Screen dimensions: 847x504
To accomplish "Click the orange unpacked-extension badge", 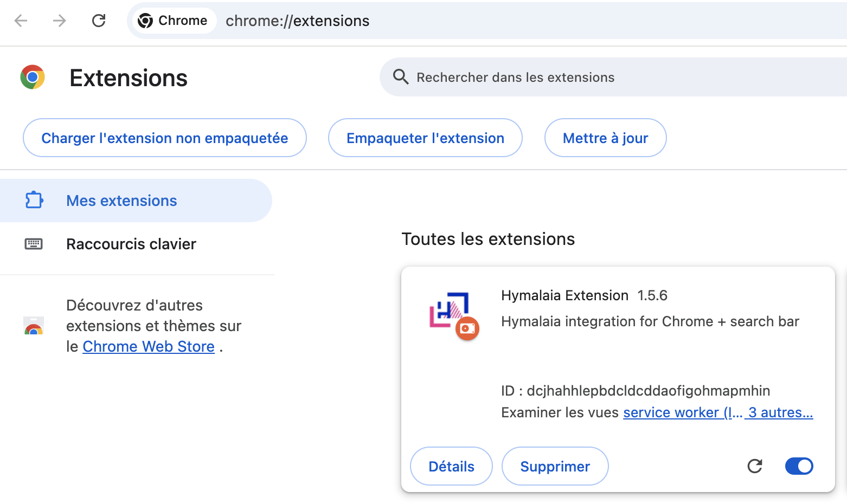I will pos(467,328).
